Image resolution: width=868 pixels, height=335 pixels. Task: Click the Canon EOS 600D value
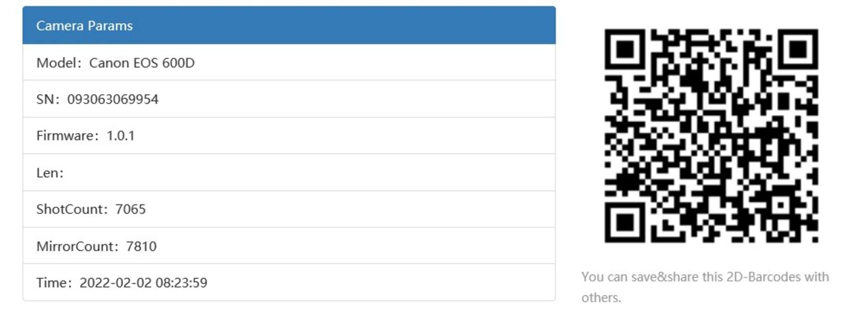click(x=142, y=62)
